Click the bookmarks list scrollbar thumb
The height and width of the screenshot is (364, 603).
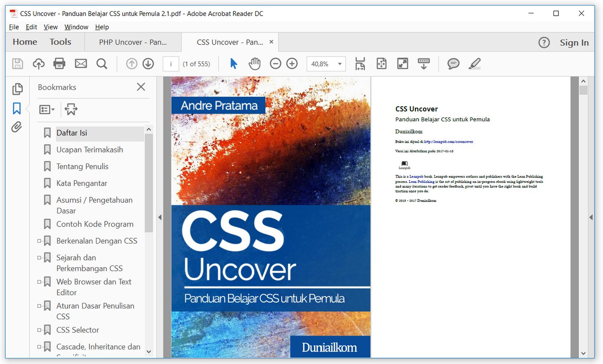click(x=149, y=183)
